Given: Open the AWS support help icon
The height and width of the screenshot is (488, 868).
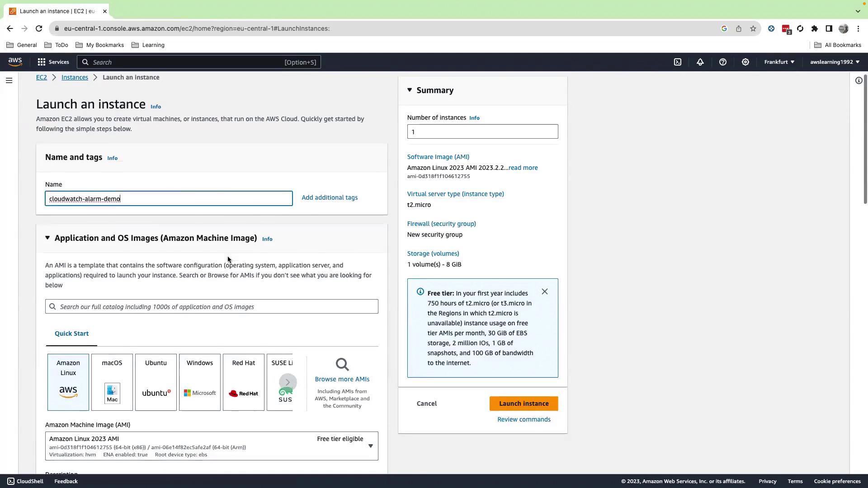Looking at the screenshot, I should pyautogui.click(x=722, y=62).
